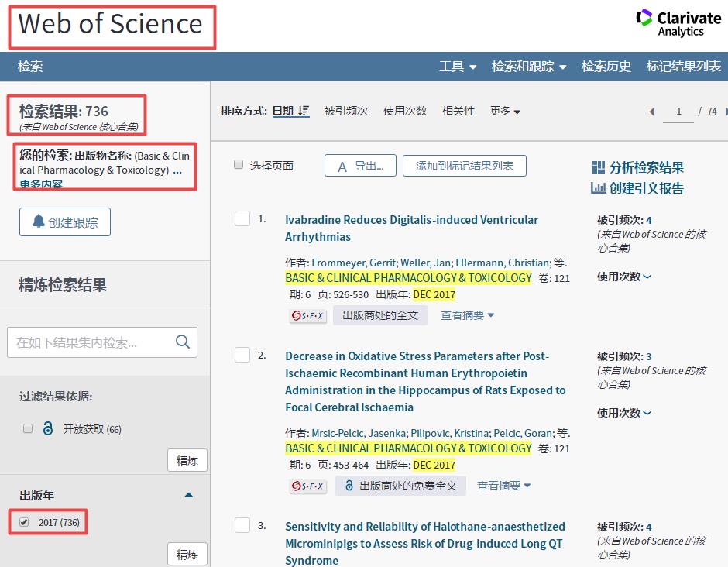Click the magnifier search icon in results filter

pyautogui.click(x=183, y=342)
